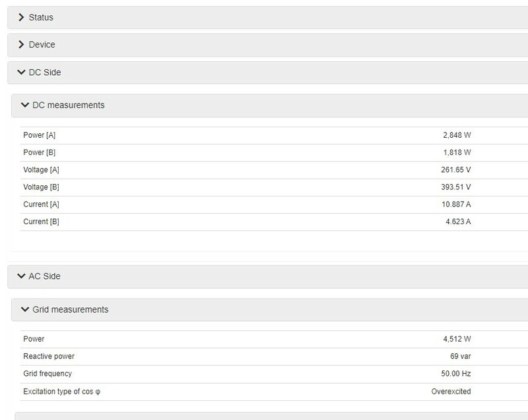The image size is (528, 420).
Task: Click the Current [A] row label
Action: coord(41,204)
